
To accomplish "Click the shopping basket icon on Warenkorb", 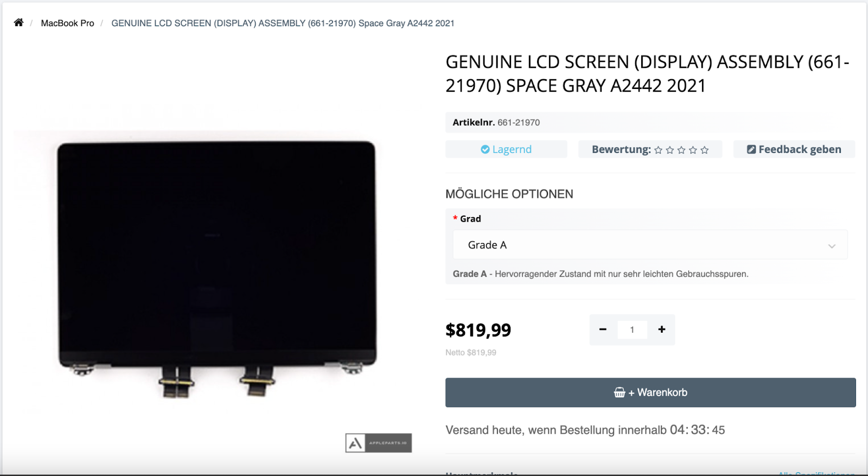I will [x=620, y=392].
